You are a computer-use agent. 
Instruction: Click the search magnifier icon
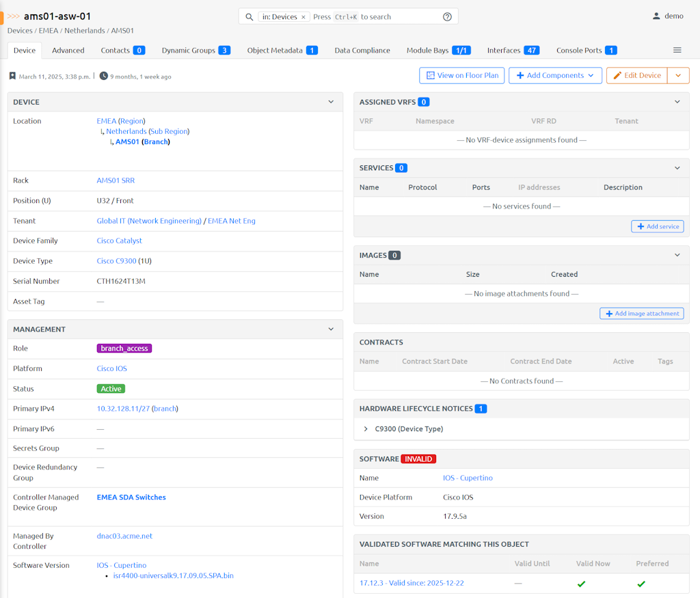click(250, 17)
